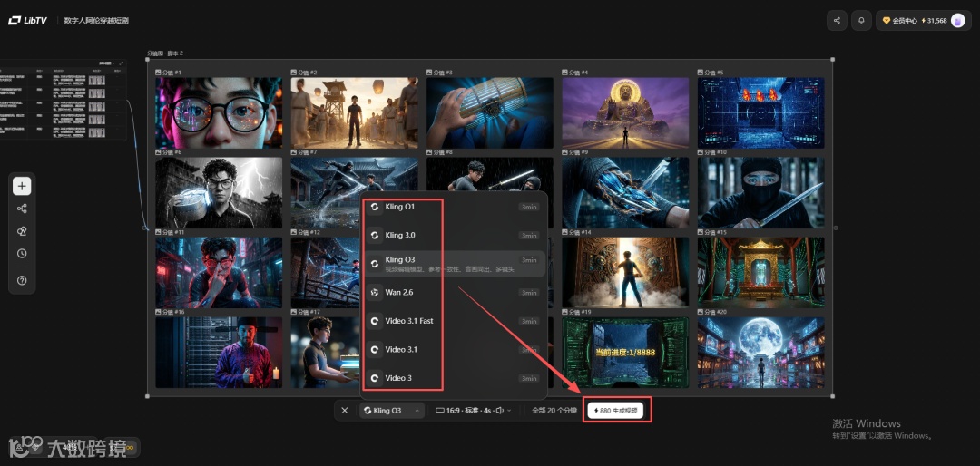Image resolution: width=980 pixels, height=466 pixels.
Task: Open storyboard #10 masked ninja thumbnail
Action: click(x=761, y=192)
